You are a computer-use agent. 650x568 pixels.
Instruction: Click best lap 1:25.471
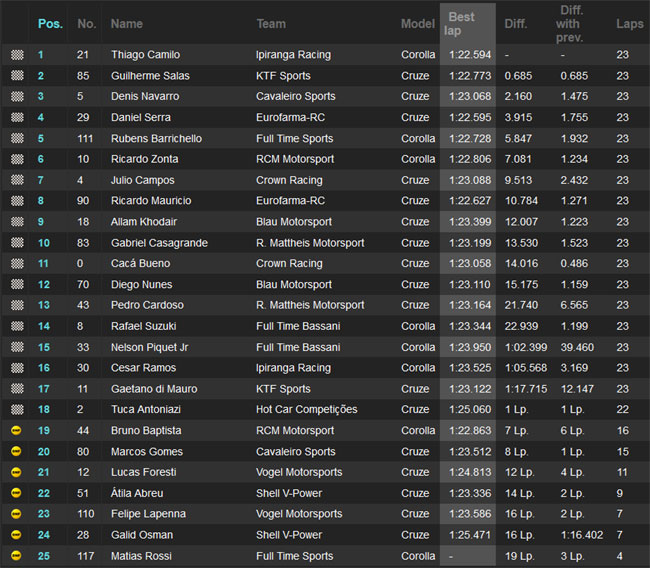[x=470, y=535]
